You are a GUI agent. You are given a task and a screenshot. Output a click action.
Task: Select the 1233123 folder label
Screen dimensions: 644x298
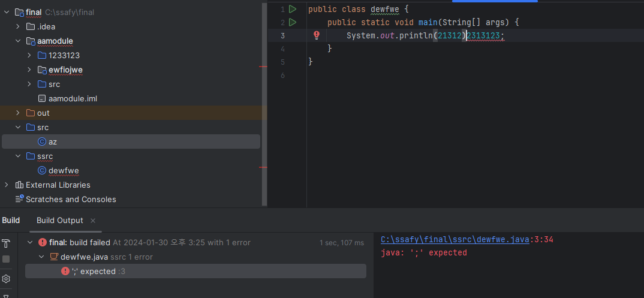[64, 55]
